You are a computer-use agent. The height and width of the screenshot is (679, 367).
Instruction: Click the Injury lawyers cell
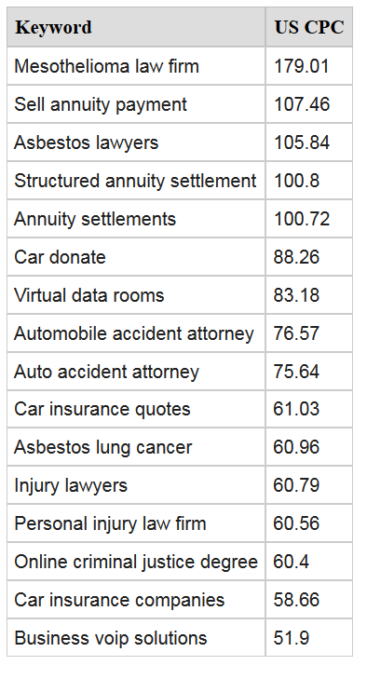[136, 485]
